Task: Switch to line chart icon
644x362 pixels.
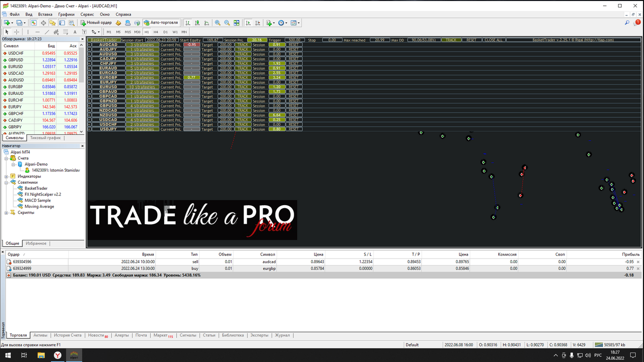Action: (207, 22)
